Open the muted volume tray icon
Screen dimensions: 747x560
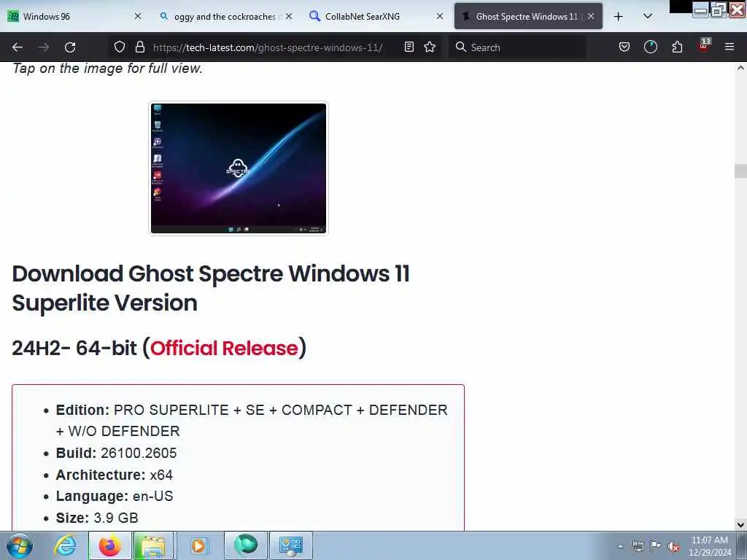point(673,547)
